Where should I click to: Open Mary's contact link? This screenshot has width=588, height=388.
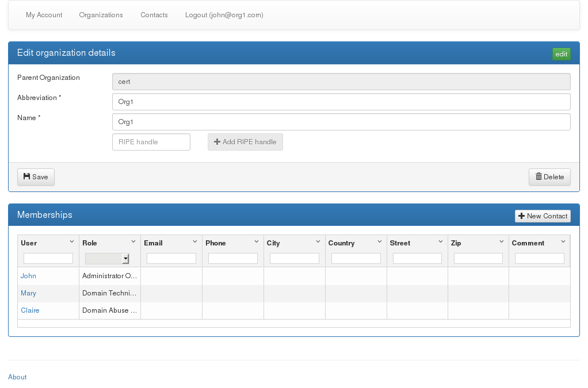(x=29, y=293)
